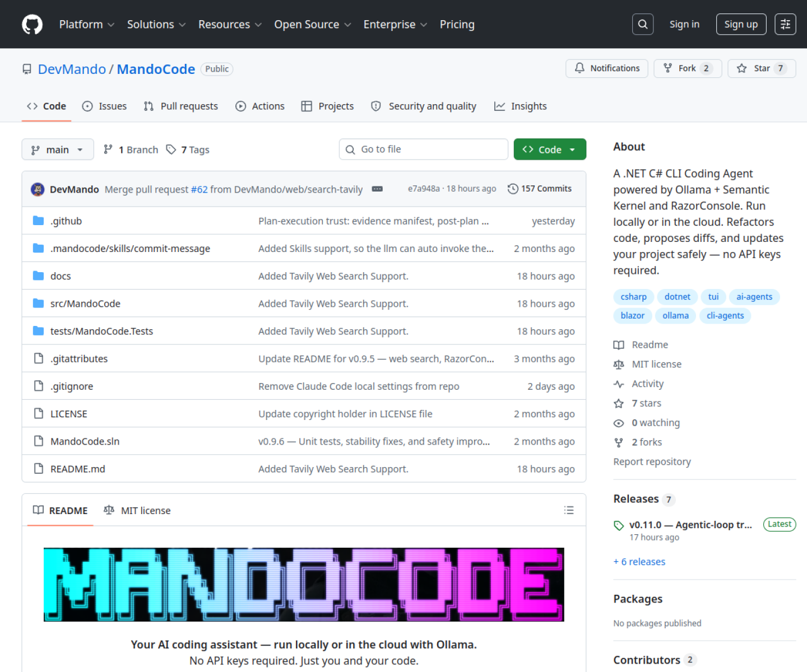The image size is (807, 672).
Task: Click the LICENSE file icon
Action: [38, 413]
